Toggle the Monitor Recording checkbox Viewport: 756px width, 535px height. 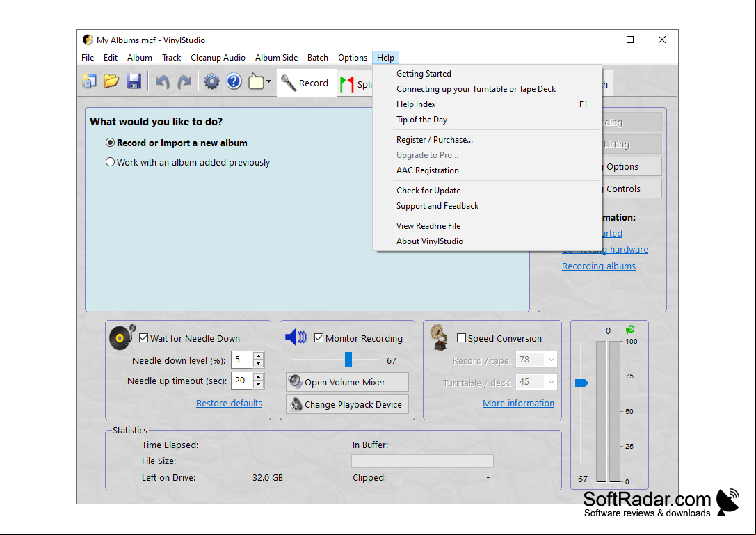point(319,337)
